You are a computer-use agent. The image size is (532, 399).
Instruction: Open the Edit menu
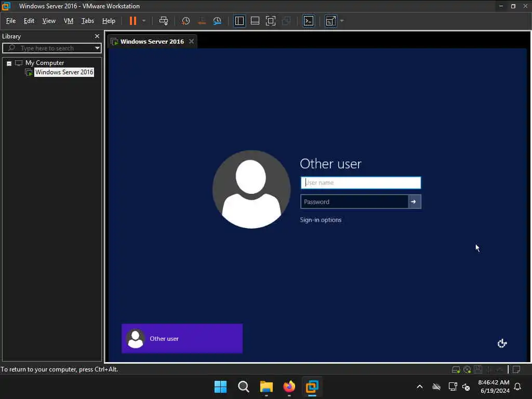pyautogui.click(x=29, y=21)
